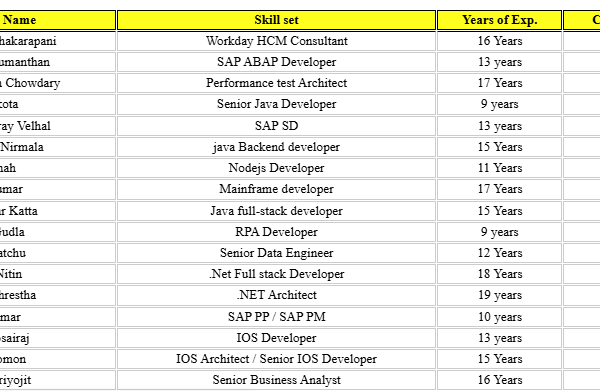Select the IOS Developer cell
The height and width of the screenshot is (391, 600).
(x=276, y=338)
